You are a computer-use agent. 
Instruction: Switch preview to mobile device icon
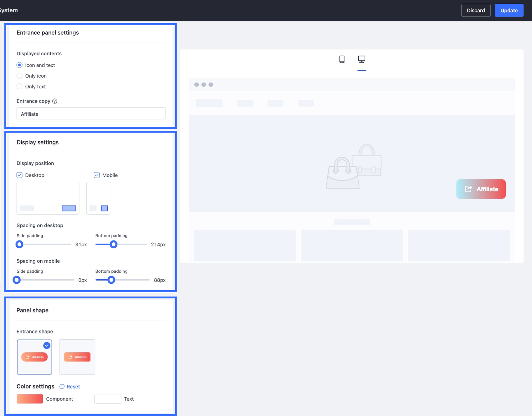coord(342,59)
